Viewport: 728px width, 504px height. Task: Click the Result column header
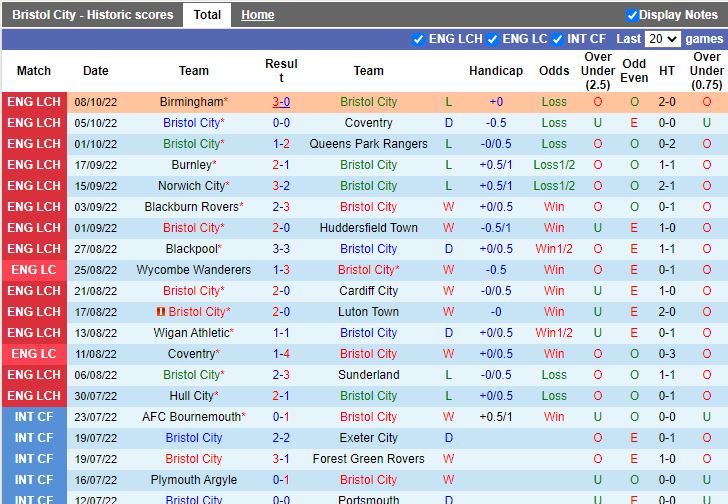[x=281, y=71]
